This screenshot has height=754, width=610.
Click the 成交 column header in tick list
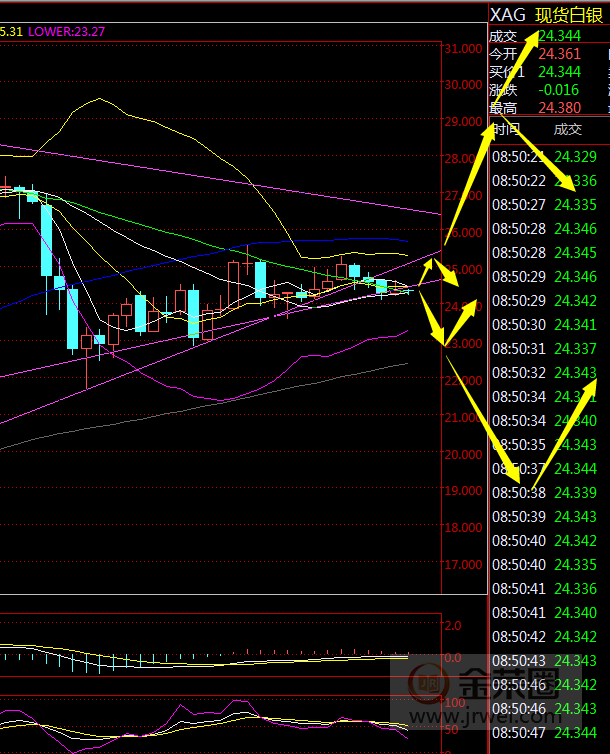pyautogui.click(x=568, y=129)
